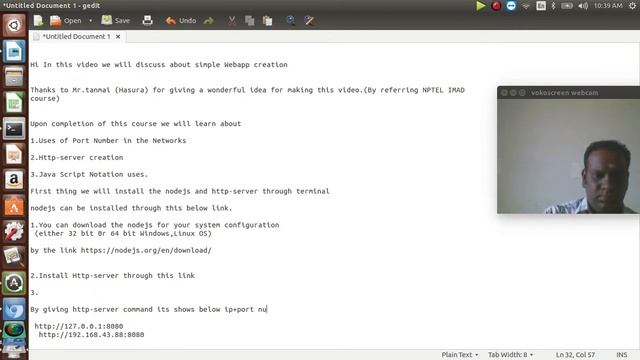The image size is (640, 360).
Task: Select the Untitled Document 1 tab
Action: pyautogui.click(x=76, y=36)
